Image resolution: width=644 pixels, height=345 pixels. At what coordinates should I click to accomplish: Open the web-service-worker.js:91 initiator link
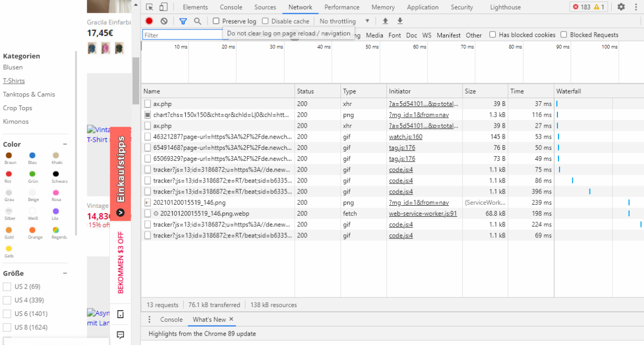423,214
